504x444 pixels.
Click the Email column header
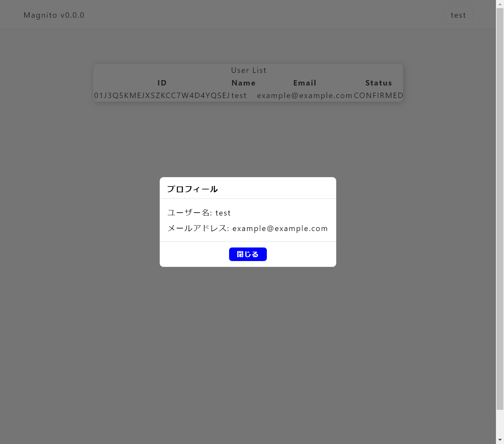point(305,83)
